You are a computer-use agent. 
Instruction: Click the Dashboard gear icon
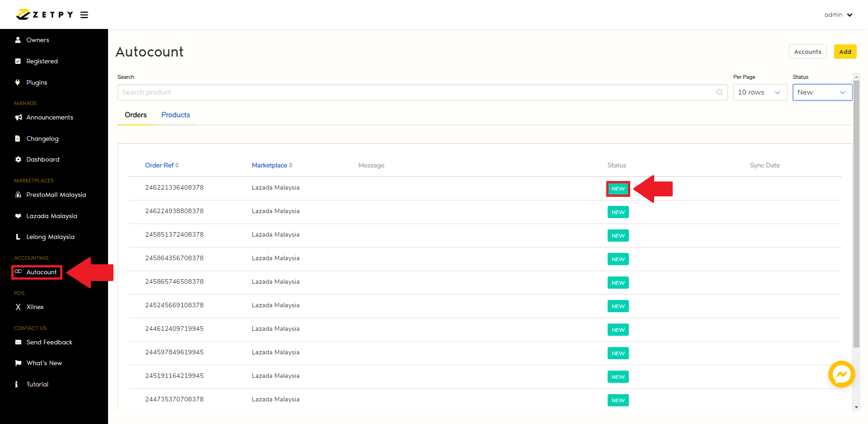pos(18,159)
